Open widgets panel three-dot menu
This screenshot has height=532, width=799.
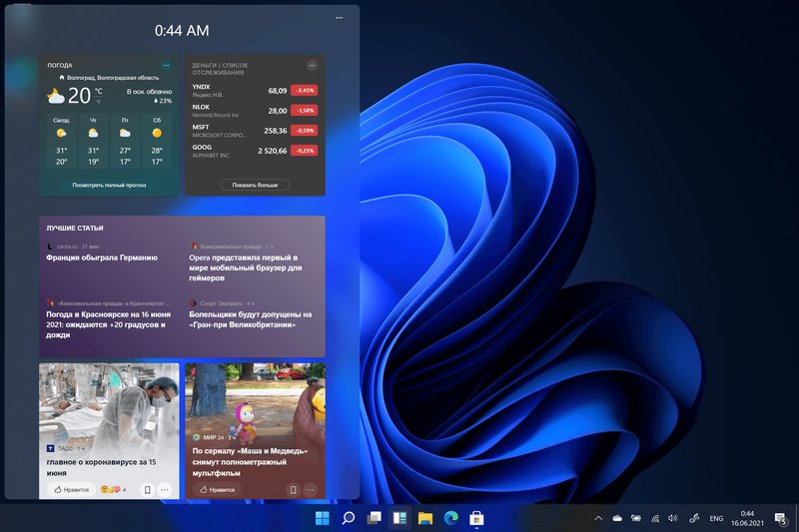[340, 18]
